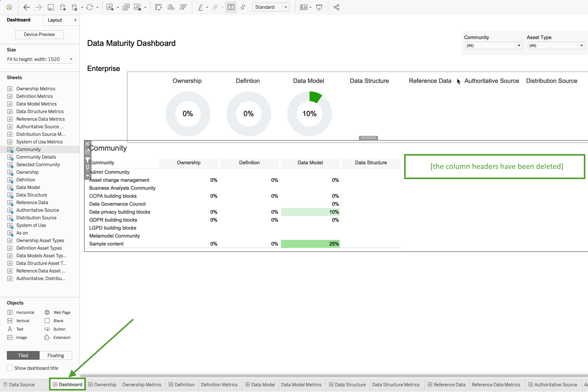Viewport: 588px width, 392px height.
Task: Switch object placement to Floating
Action: coord(56,356)
